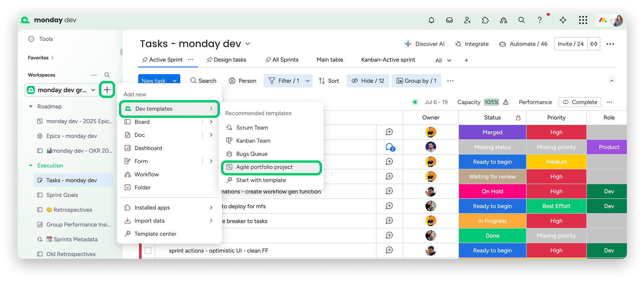Select Agile portfolio project template
This screenshot has height=281, width=644.
(x=271, y=167)
